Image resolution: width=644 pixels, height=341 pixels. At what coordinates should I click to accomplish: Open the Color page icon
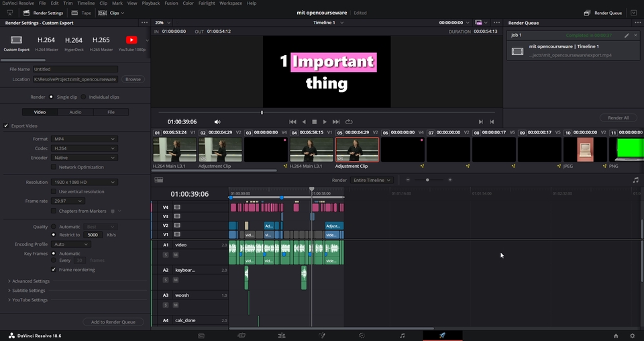click(x=362, y=336)
